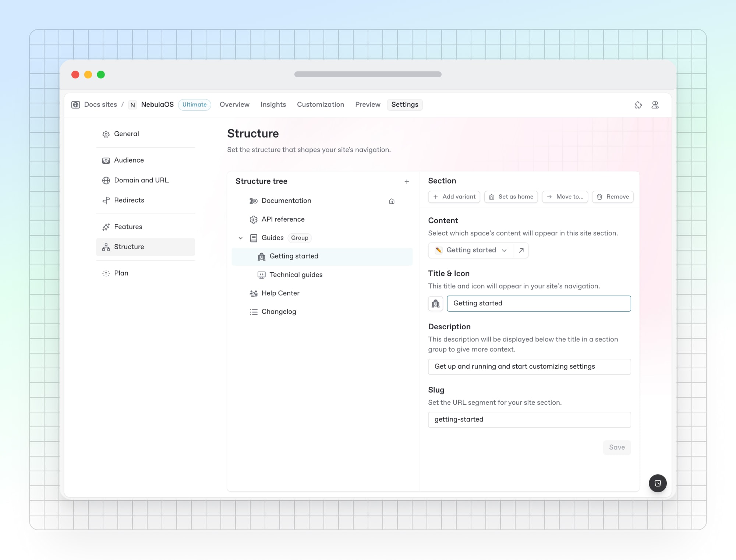The height and width of the screenshot is (560, 736).
Task: Click the puzzle-piece integrations icon
Action: (x=638, y=105)
